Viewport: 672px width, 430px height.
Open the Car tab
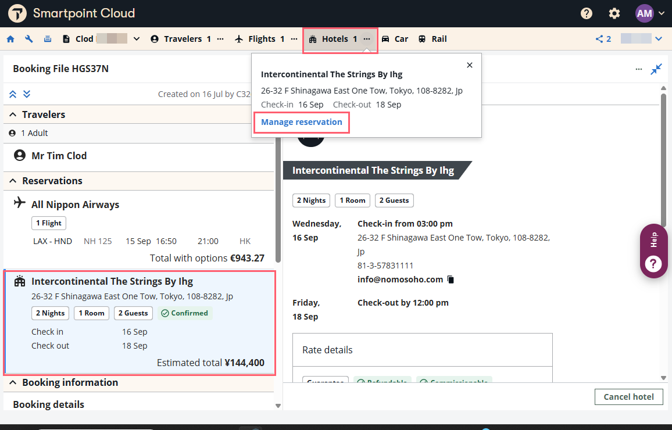pyautogui.click(x=395, y=39)
